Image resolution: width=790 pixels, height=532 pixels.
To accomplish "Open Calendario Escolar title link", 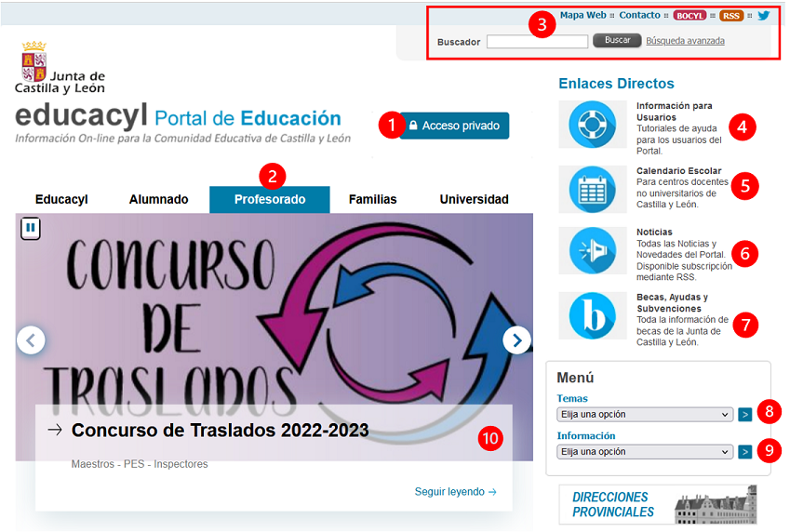I will point(678,171).
